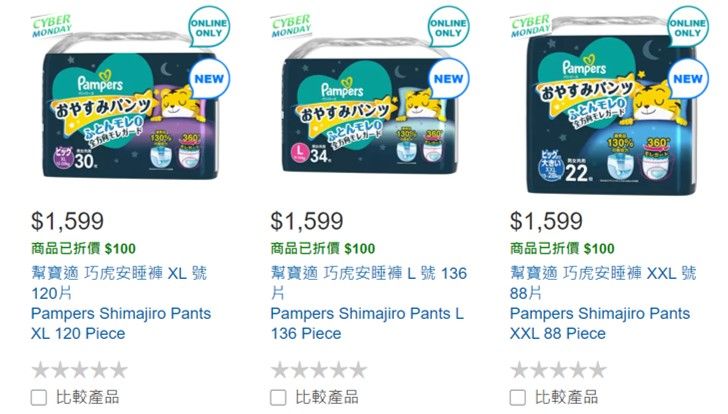Click star rating under XXL 88 Piece
The width and height of the screenshot is (728, 414).
click(558, 370)
